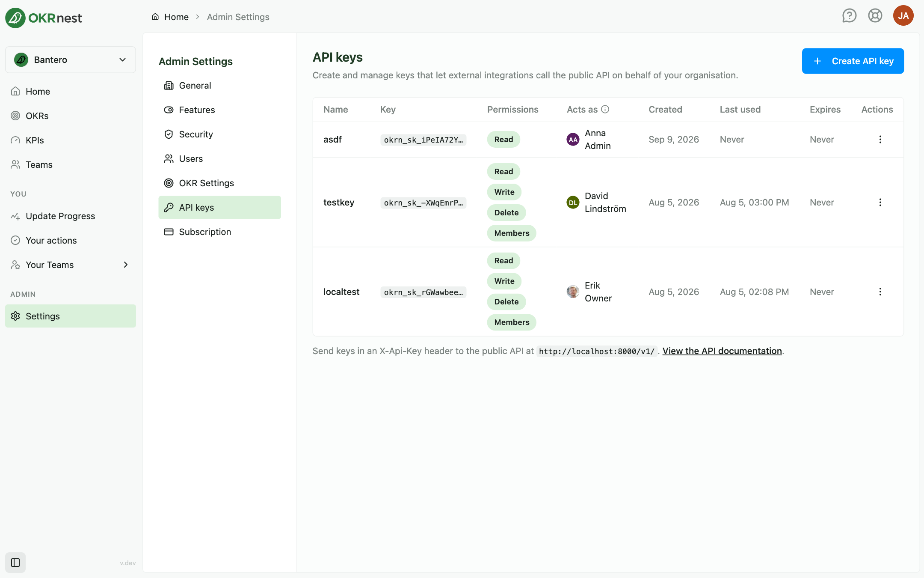The width and height of the screenshot is (924, 578).
Task: Go to Home in sidebar
Action: (71, 91)
